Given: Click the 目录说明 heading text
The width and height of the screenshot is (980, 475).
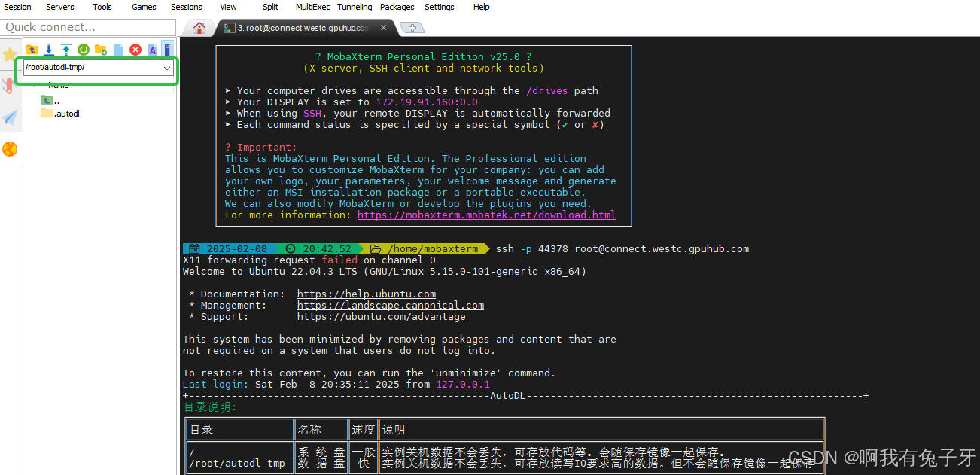Looking at the screenshot, I should click(x=210, y=407).
